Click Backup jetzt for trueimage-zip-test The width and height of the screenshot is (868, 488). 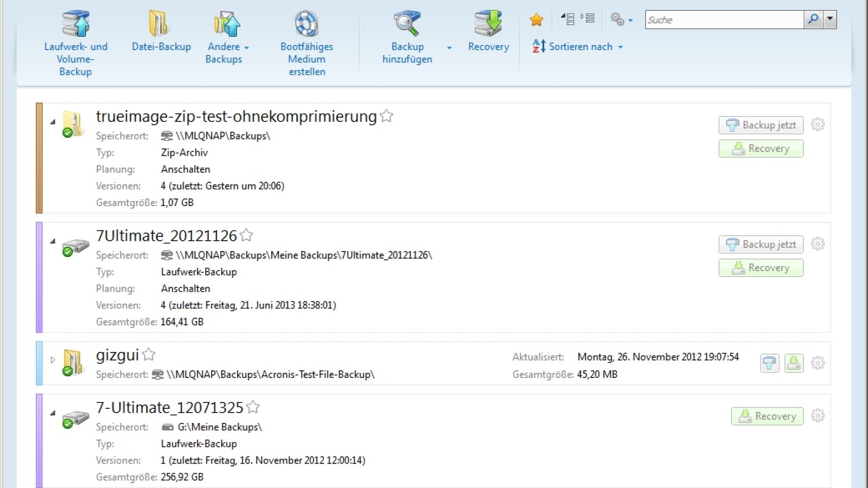click(x=761, y=125)
